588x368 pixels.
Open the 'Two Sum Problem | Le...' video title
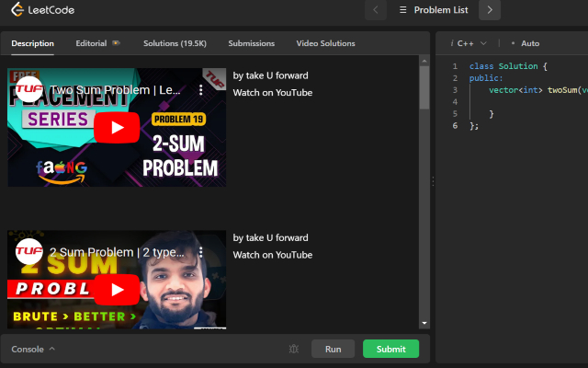[115, 90]
